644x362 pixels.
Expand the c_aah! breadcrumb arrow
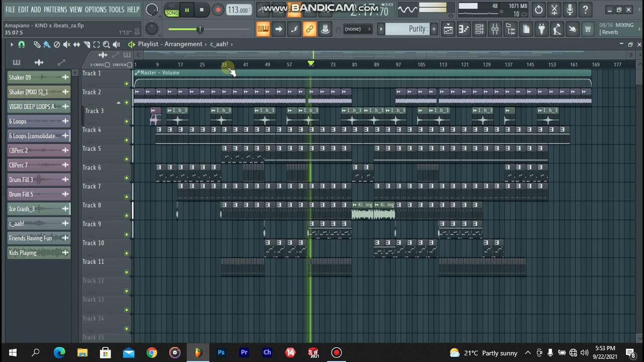[x=232, y=44]
